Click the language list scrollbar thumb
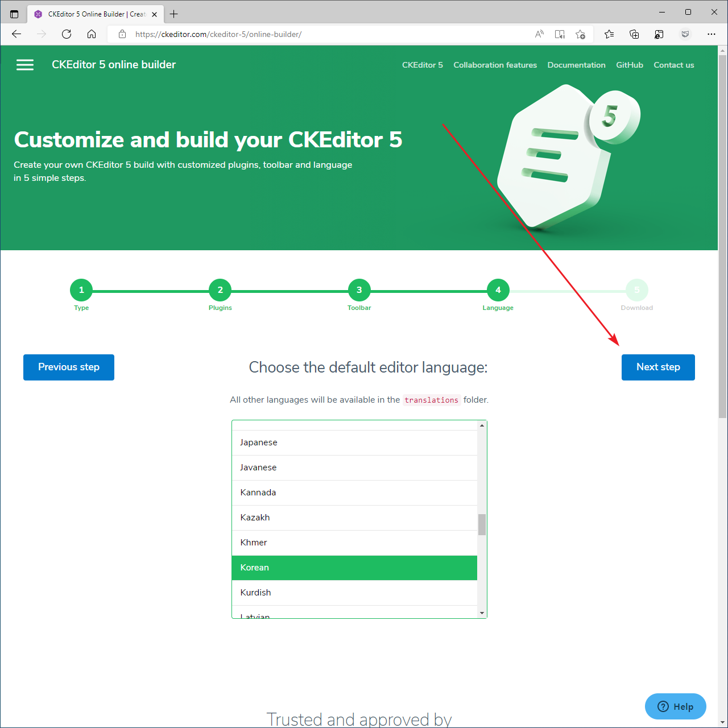This screenshot has height=728, width=728. pos(482,524)
